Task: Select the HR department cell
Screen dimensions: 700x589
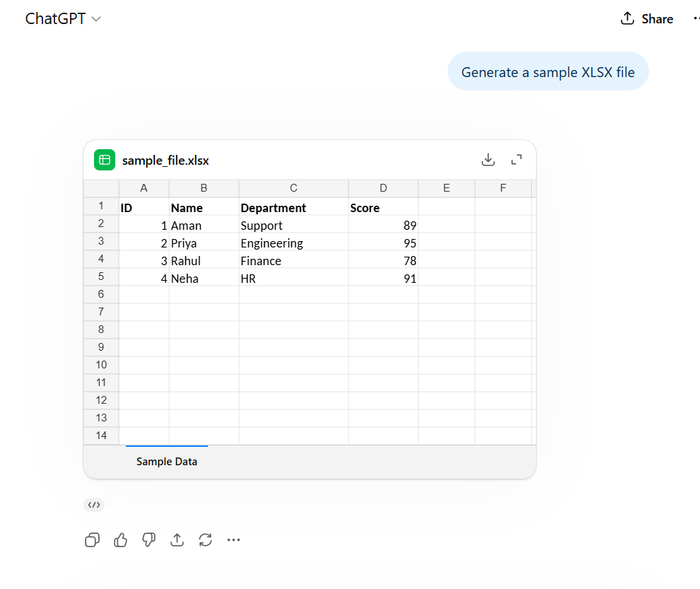Action: pos(293,278)
